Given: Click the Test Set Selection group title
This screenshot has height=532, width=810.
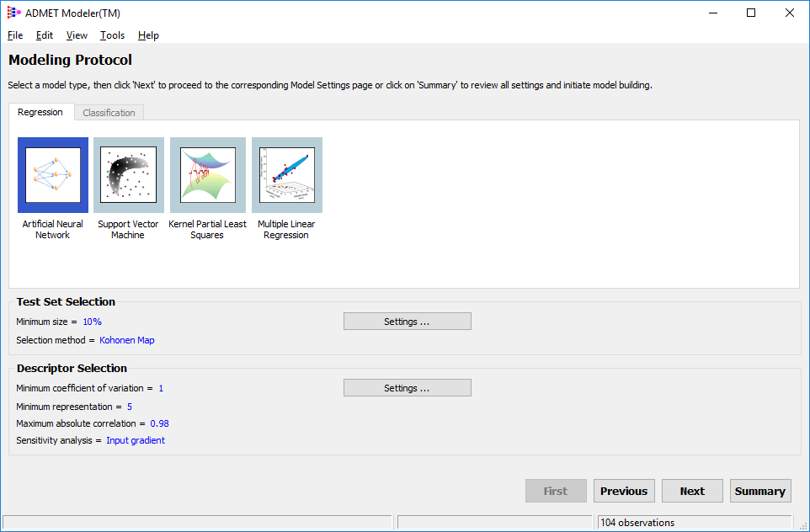Looking at the screenshot, I should point(67,301).
